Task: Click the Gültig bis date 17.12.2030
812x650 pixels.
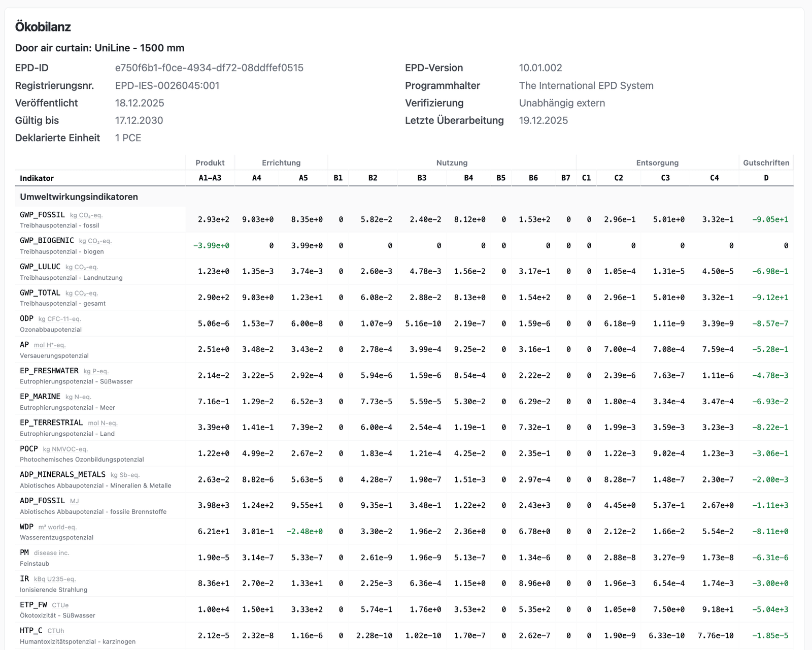Action: point(139,120)
